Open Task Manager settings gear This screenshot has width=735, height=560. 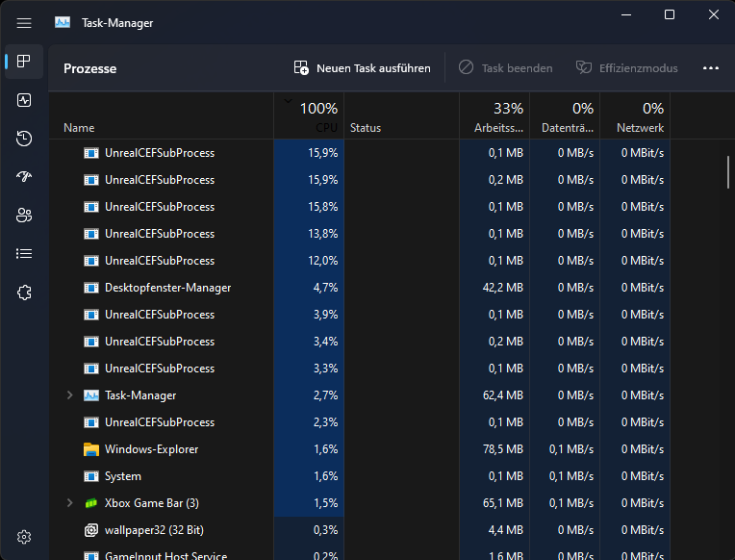(x=24, y=537)
